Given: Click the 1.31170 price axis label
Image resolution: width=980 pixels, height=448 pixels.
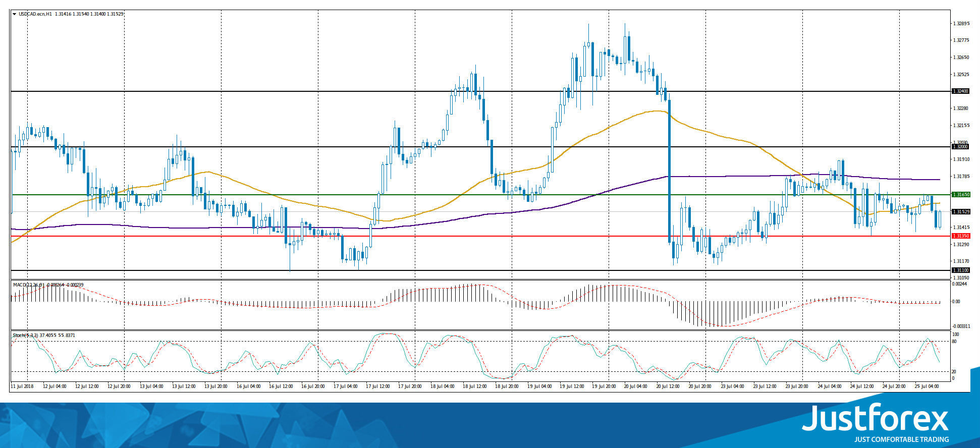Looking at the screenshot, I should tap(961, 261).
